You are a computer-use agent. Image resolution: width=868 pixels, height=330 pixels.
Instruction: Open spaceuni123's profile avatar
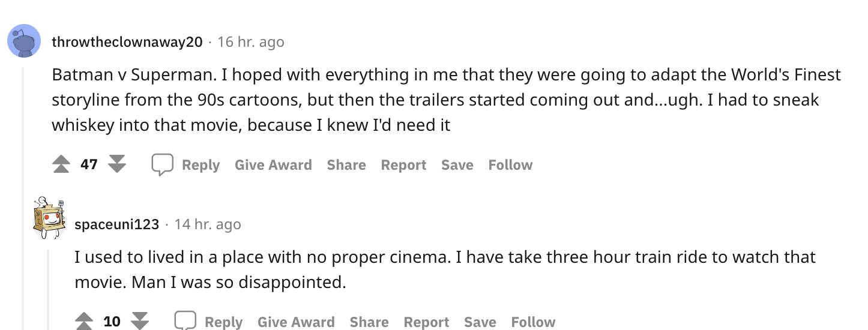49,217
